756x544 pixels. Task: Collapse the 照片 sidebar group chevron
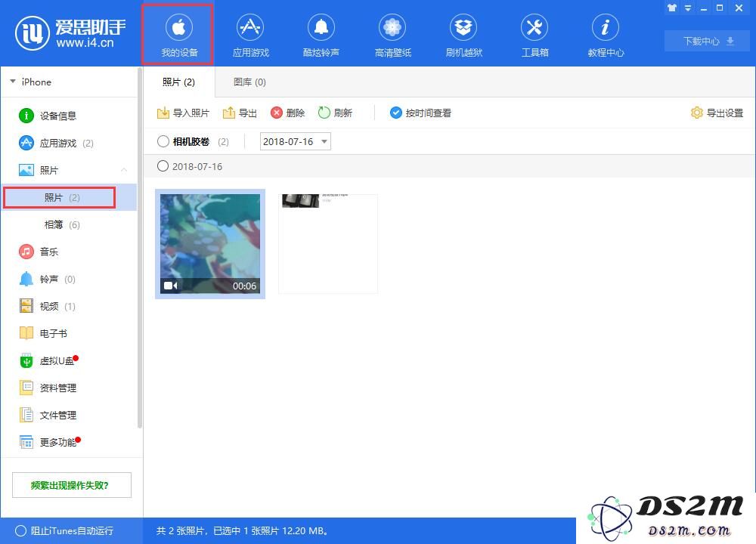(124, 170)
